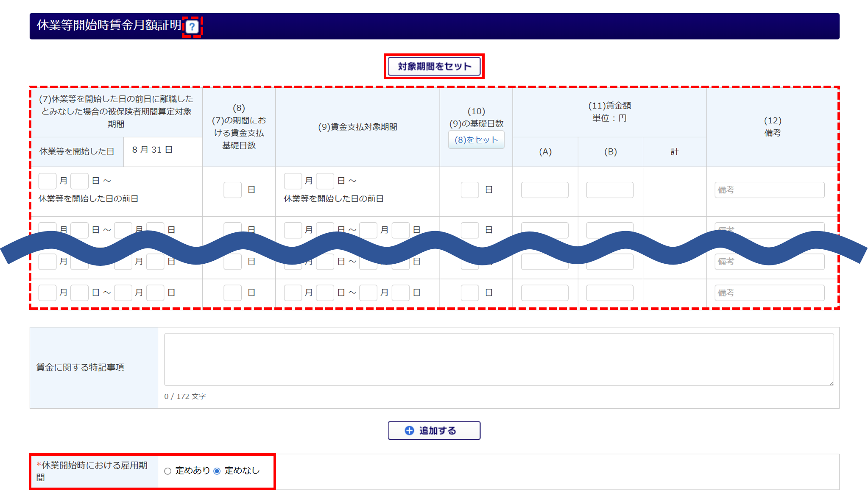The width and height of the screenshot is (868, 502).
Task: Click last row column (10) days field
Action: [469, 293]
